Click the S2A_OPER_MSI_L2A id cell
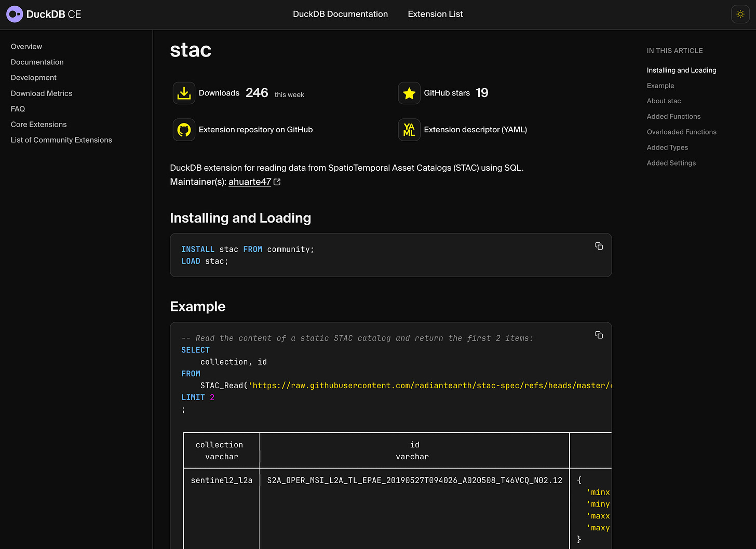The height and width of the screenshot is (549, 756). (414, 481)
